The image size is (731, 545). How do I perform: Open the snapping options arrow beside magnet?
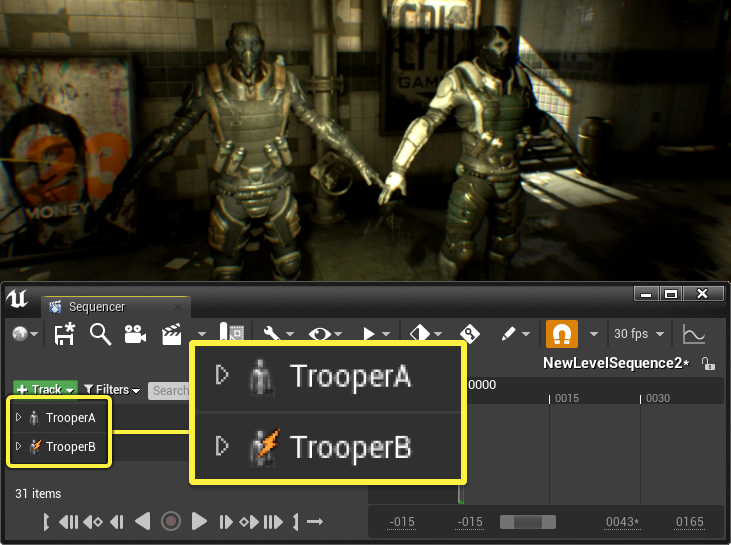pos(593,334)
